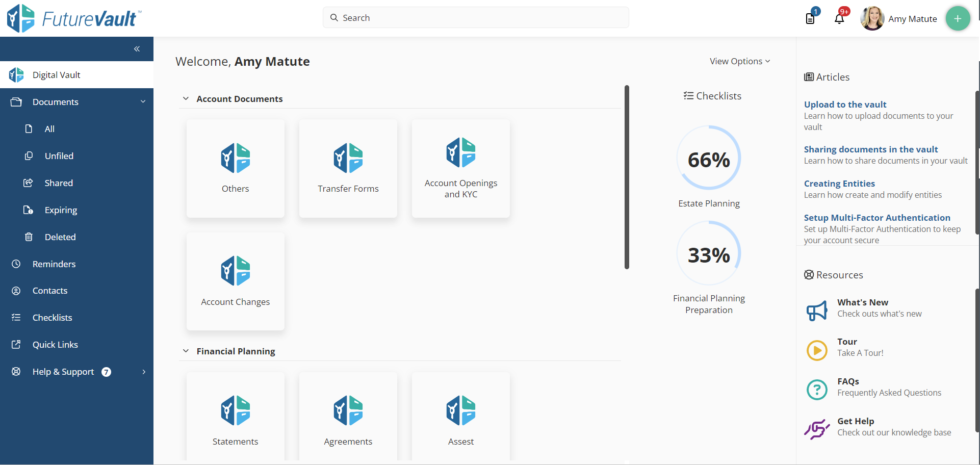Open the Account Changes folder
Viewport: 980px width, 465px height.
(x=236, y=281)
